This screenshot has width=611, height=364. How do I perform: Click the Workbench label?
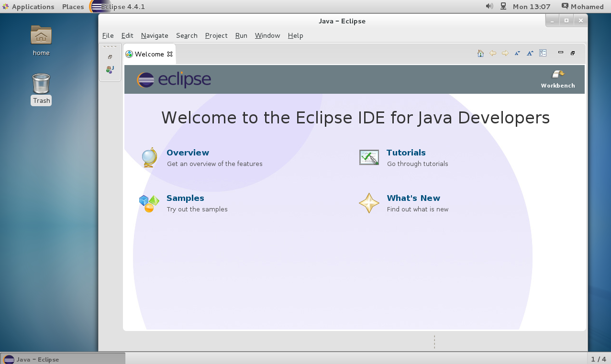pos(558,86)
